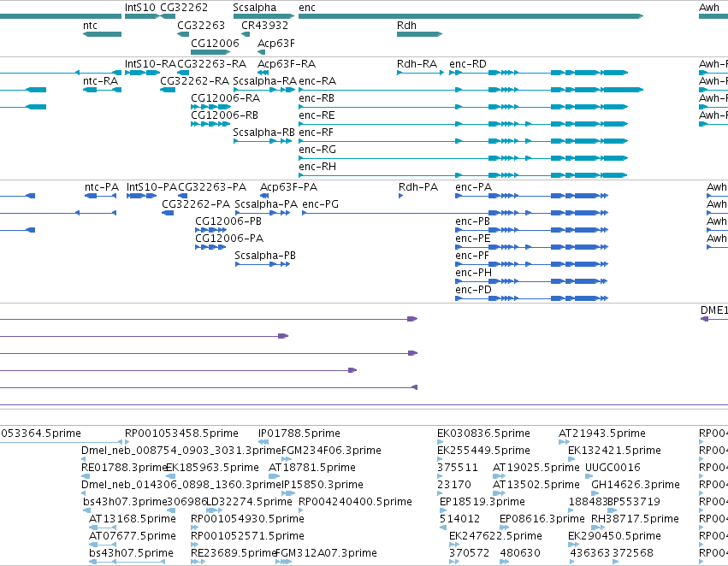
Task: Select the Rdh-RA transcript label
Action: tap(417, 63)
